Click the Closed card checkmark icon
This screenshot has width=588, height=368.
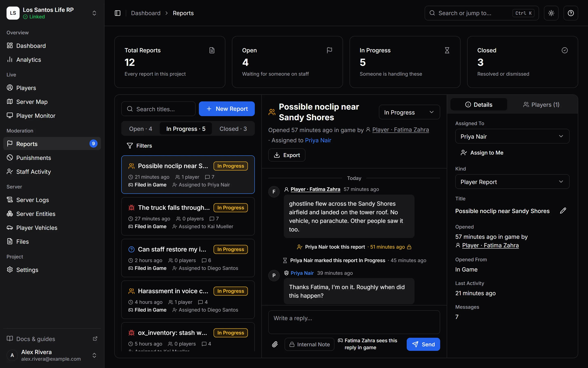[x=565, y=50]
